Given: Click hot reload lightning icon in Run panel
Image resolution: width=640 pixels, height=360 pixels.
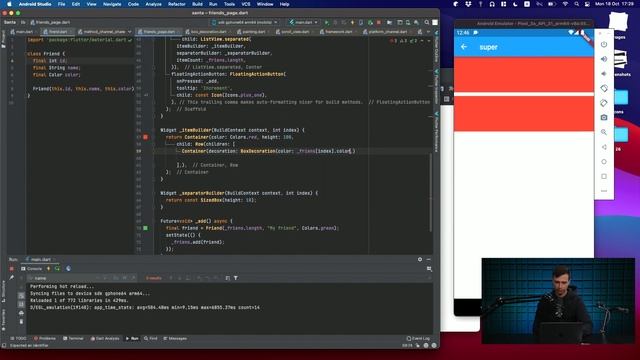Looking at the screenshot, I should tap(49, 269).
